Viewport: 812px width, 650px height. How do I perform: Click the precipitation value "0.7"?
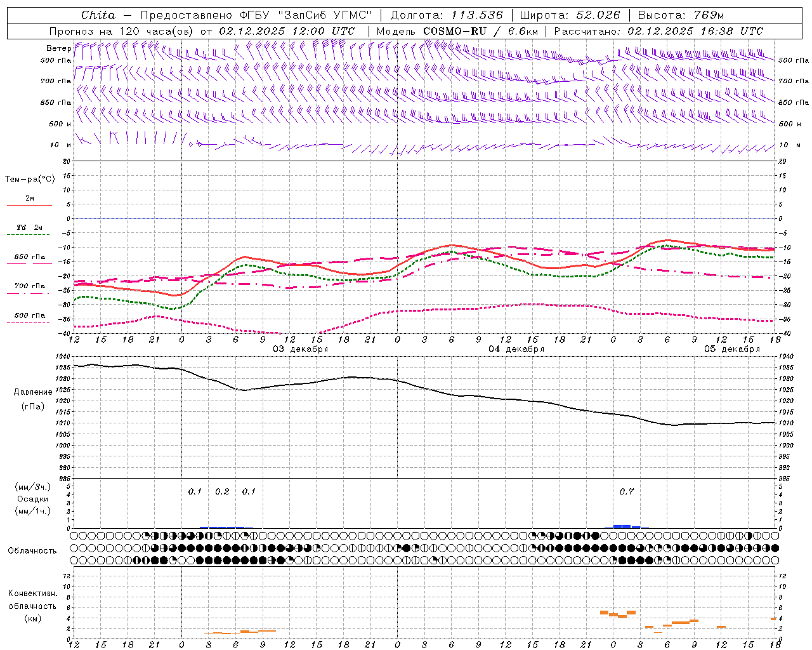click(627, 491)
